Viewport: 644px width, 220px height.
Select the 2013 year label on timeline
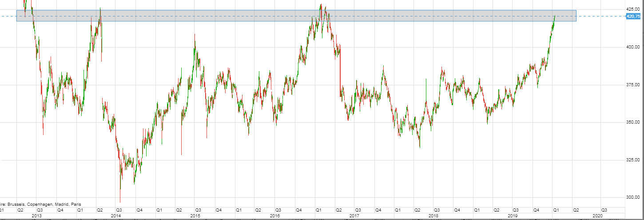[37, 216]
